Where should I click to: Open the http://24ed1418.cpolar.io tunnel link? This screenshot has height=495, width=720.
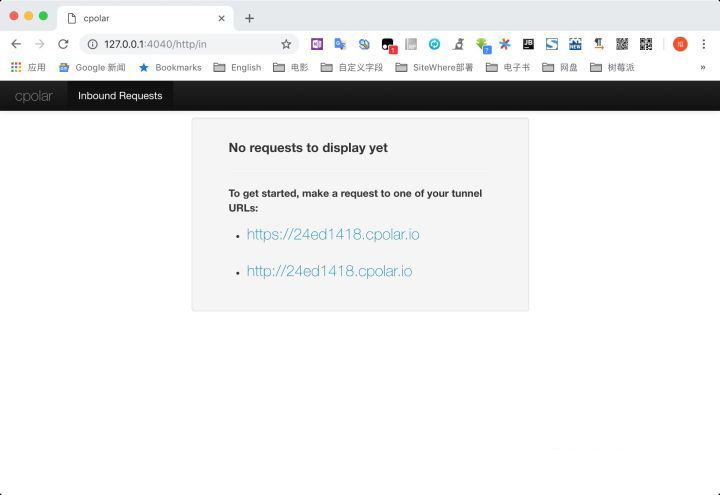pos(329,271)
